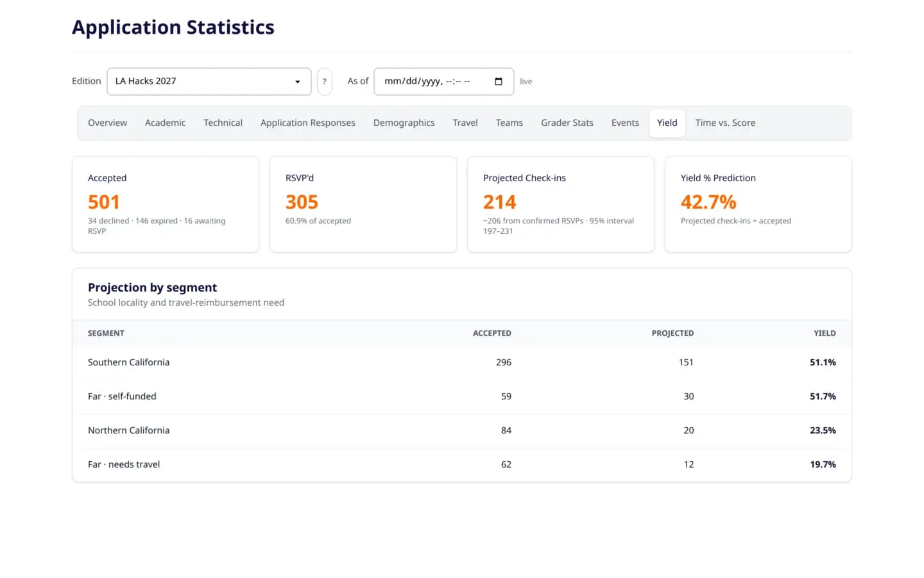924x578 pixels.
Task: Click the 51.1% yield value
Action: 823,362
